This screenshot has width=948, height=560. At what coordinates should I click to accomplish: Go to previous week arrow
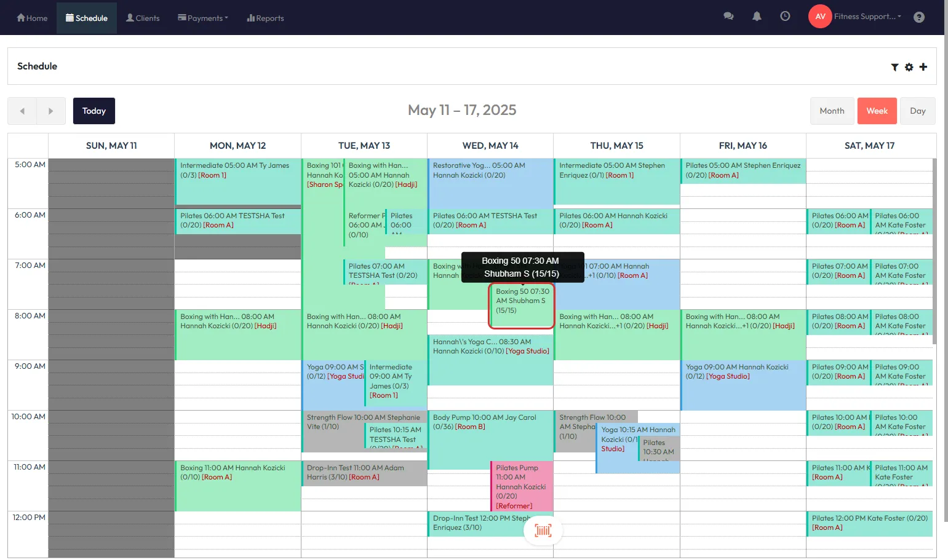click(22, 111)
